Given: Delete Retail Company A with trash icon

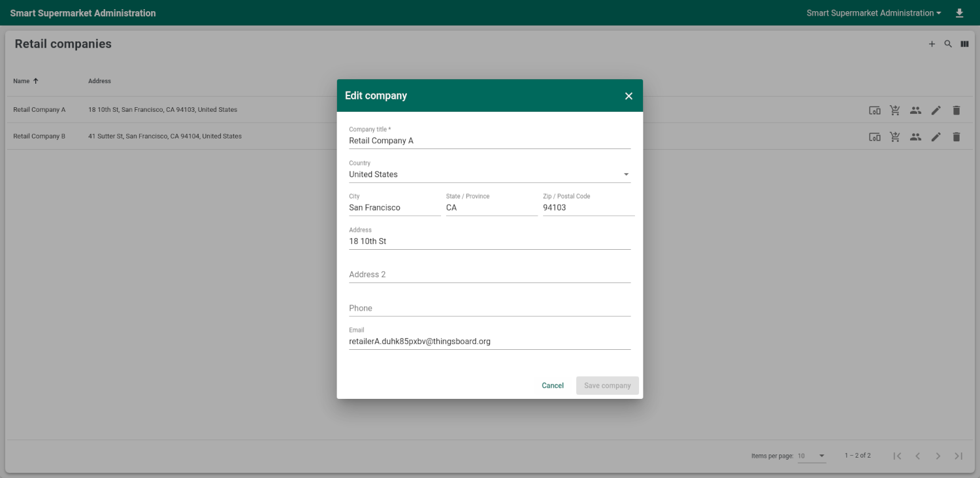Looking at the screenshot, I should [956, 111].
